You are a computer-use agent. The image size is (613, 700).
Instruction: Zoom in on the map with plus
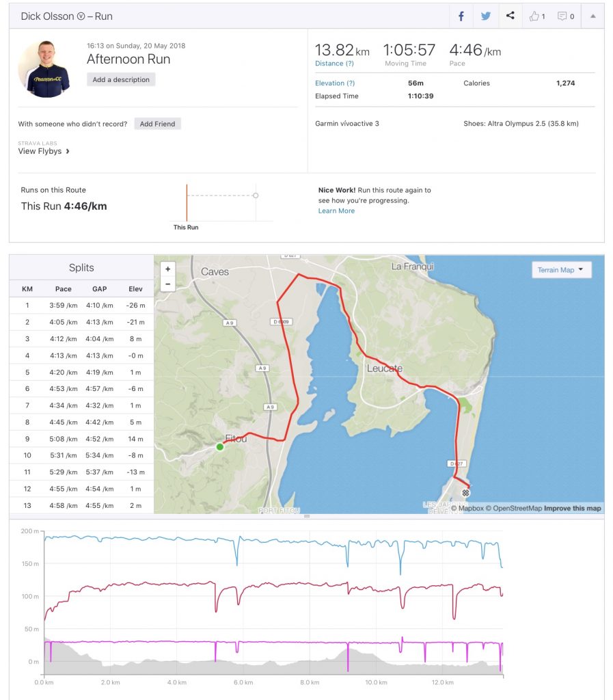click(167, 269)
